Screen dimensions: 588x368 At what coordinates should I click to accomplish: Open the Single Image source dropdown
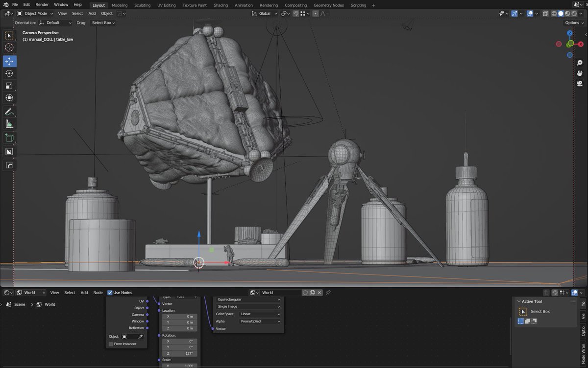pos(248,306)
